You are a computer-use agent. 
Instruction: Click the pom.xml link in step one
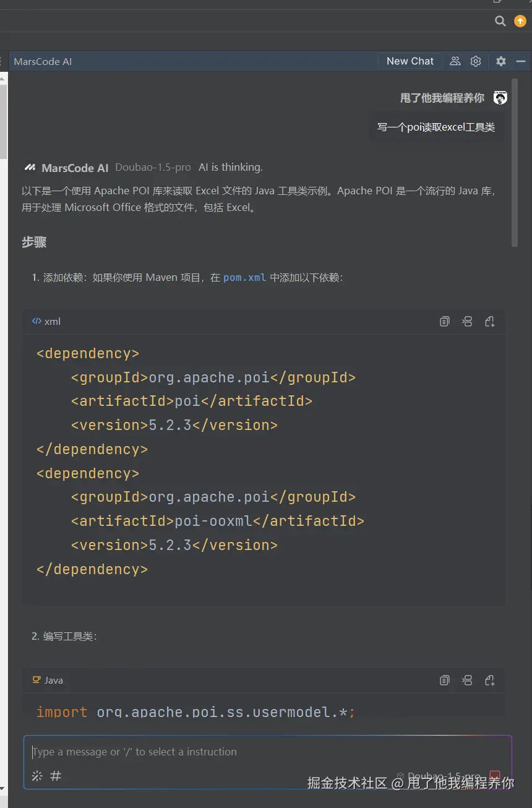[x=244, y=278]
